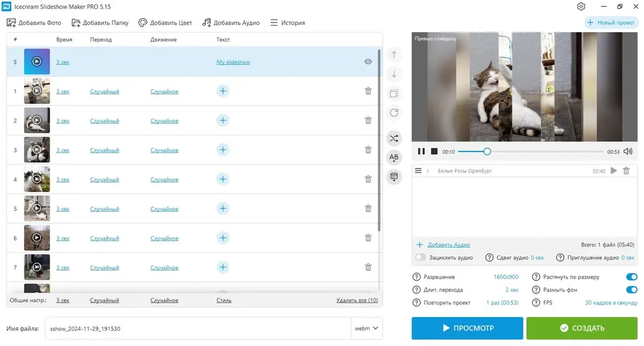The width and height of the screenshot is (644, 346).
Task: Delete the Белые Розы Оренбург audio track
Action: coord(627,170)
